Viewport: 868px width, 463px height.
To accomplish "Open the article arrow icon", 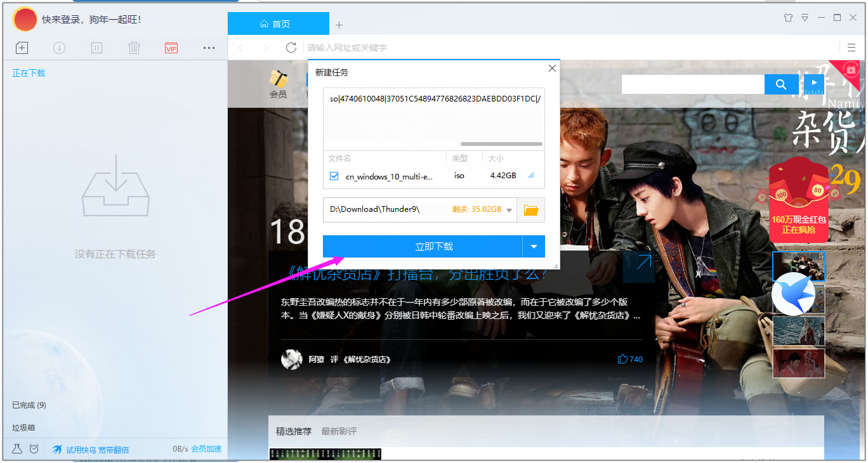I will (x=638, y=266).
